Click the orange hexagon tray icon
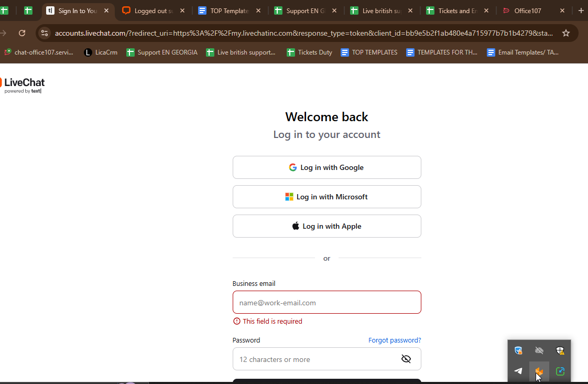This screenshot has width=588, height=384. (539, 371)
